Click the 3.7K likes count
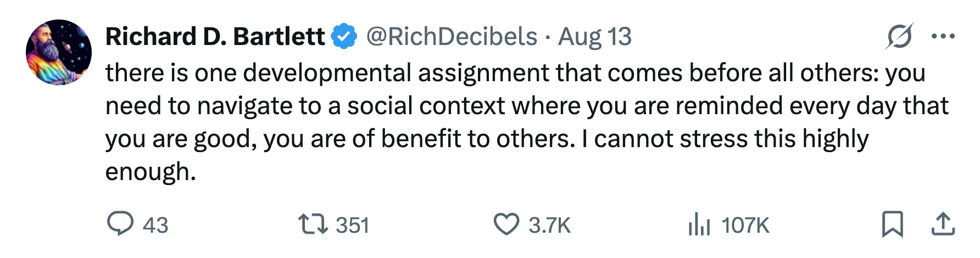980x258 pixels. [549, 225]
